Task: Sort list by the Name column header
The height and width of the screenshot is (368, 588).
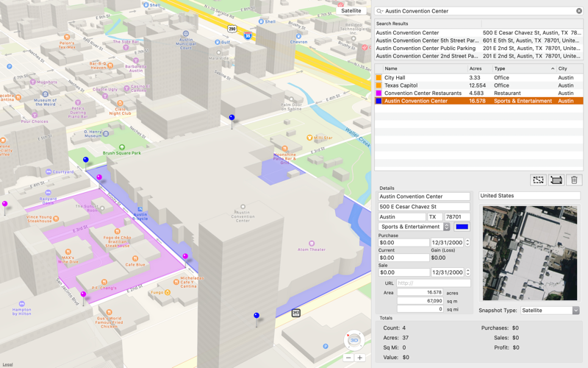Action: pyautogui.click(x=425, y=68)
